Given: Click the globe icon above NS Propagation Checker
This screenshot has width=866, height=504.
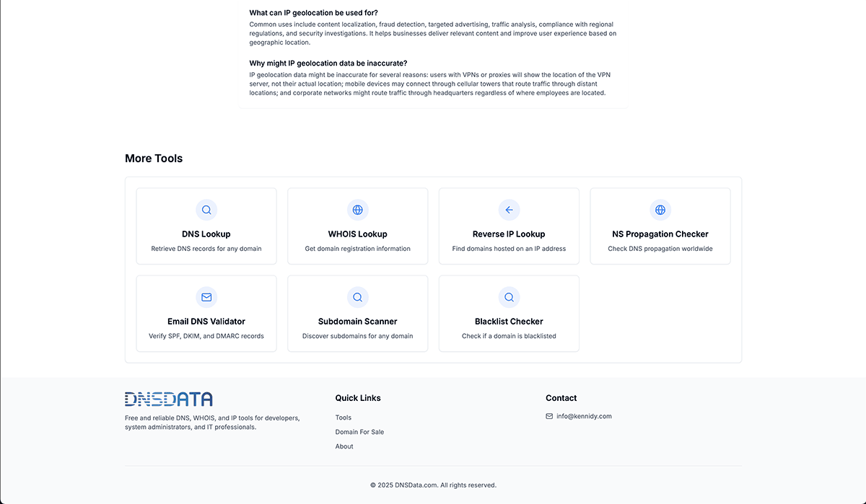Looking at the screenshot, I should [660, 210].
